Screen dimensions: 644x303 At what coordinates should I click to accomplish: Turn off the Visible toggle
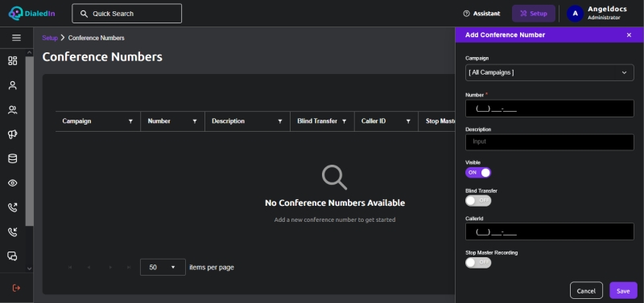tap(478, 173)
